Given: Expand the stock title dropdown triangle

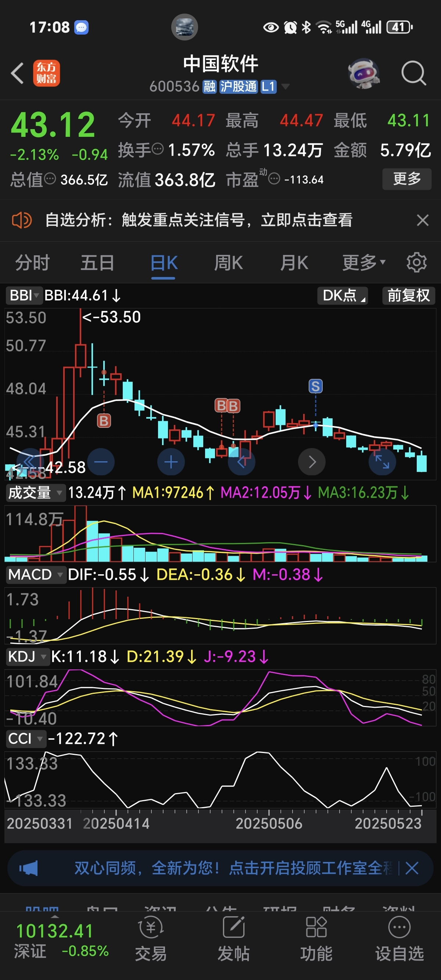Looking at the screenshot, I should [x=285, y=87].
